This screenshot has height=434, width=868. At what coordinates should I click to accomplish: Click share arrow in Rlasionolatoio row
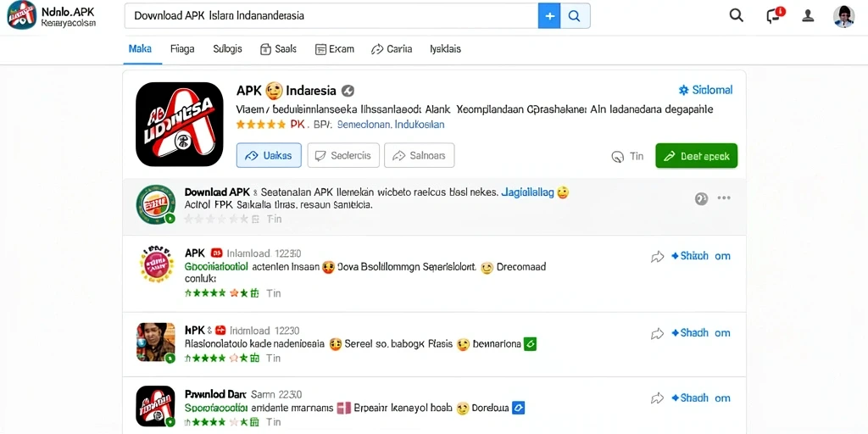click(x=657, y=333)
